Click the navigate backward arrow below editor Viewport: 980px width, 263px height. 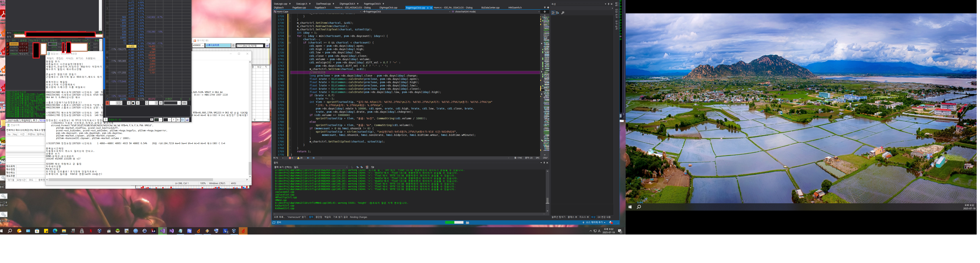point(308,158)
